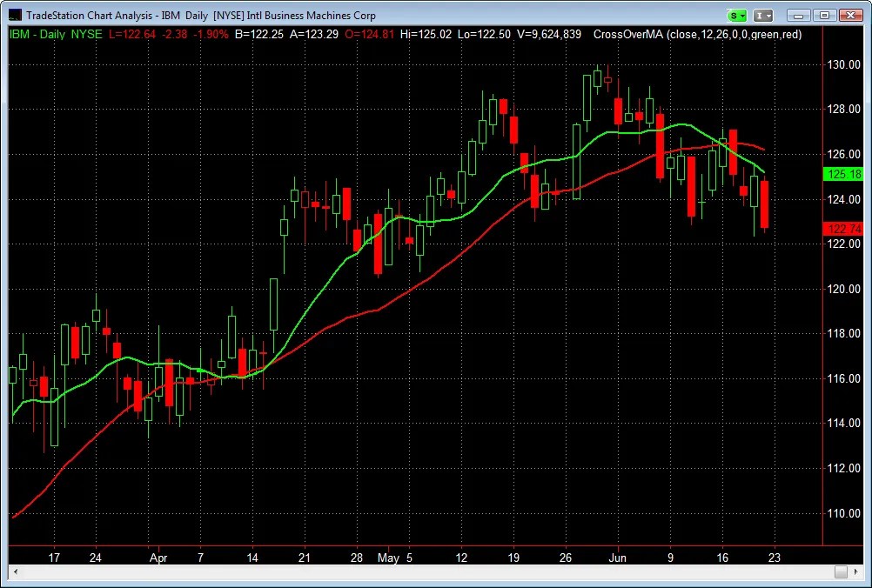Click the O=124.81 open value
The width and height of the screenshot is (872, 588).
coord(369,35)
